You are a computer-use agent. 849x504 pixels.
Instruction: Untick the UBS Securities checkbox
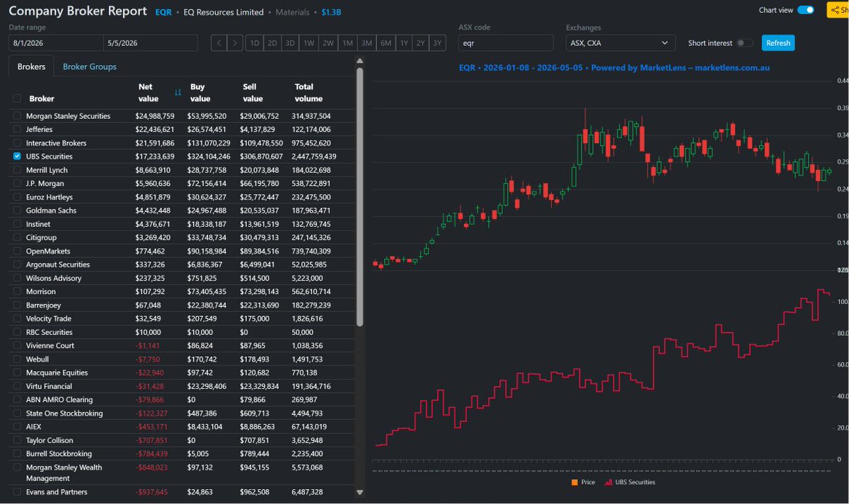pos(17,156)
